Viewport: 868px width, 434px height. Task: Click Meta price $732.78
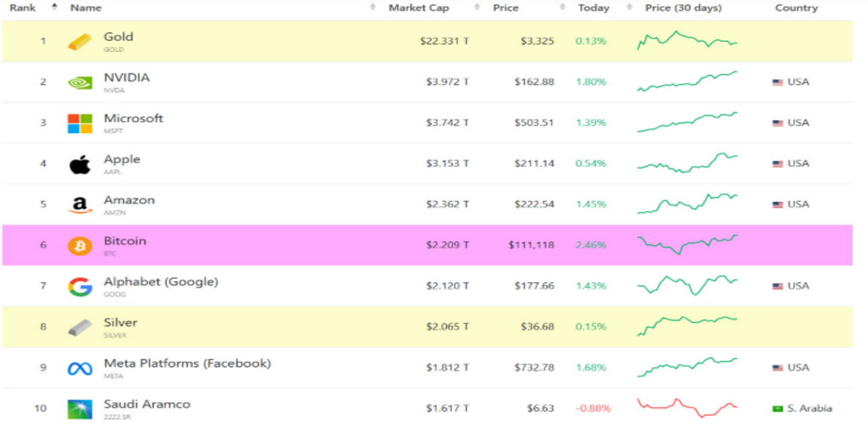(x=535, y=368)
